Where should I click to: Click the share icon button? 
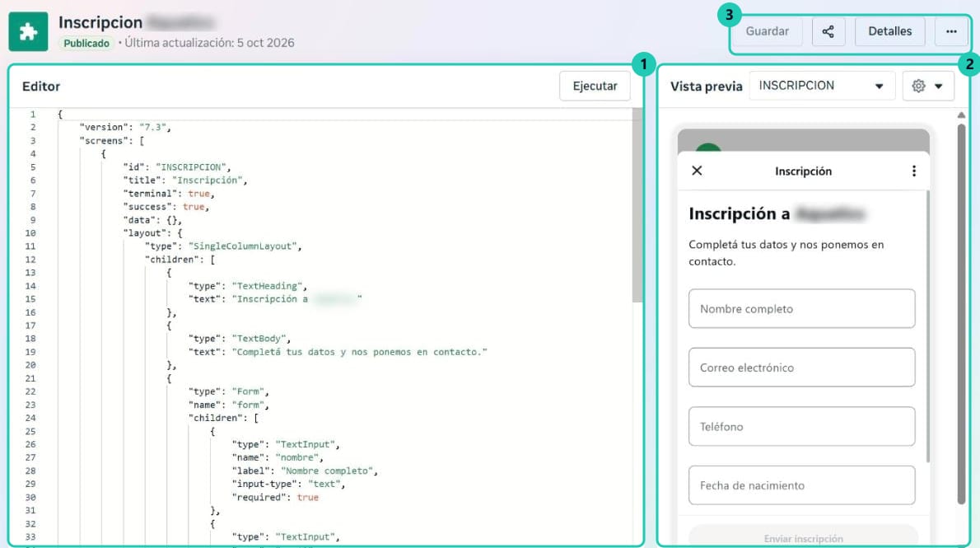coord(828,31)
